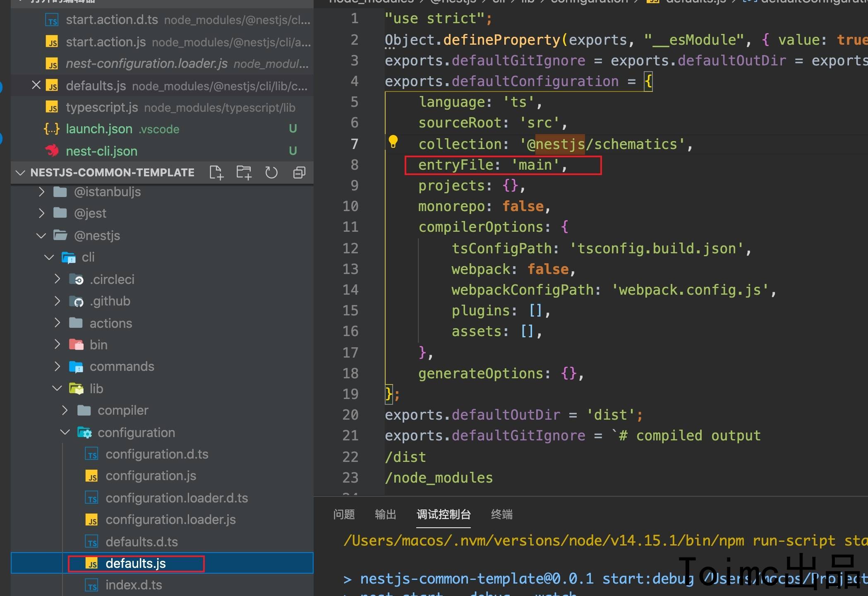Image resolution: width=868 pixels, height=596 pixels.
Task: Click the lib folder icon
Action: [x=76, y=388]
